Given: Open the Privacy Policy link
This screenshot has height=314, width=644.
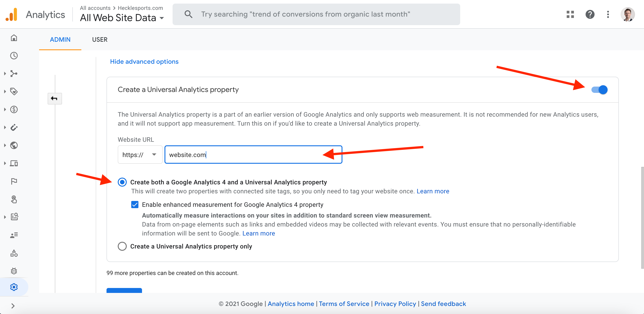Looking at the screenshot, I should [395, 304].
